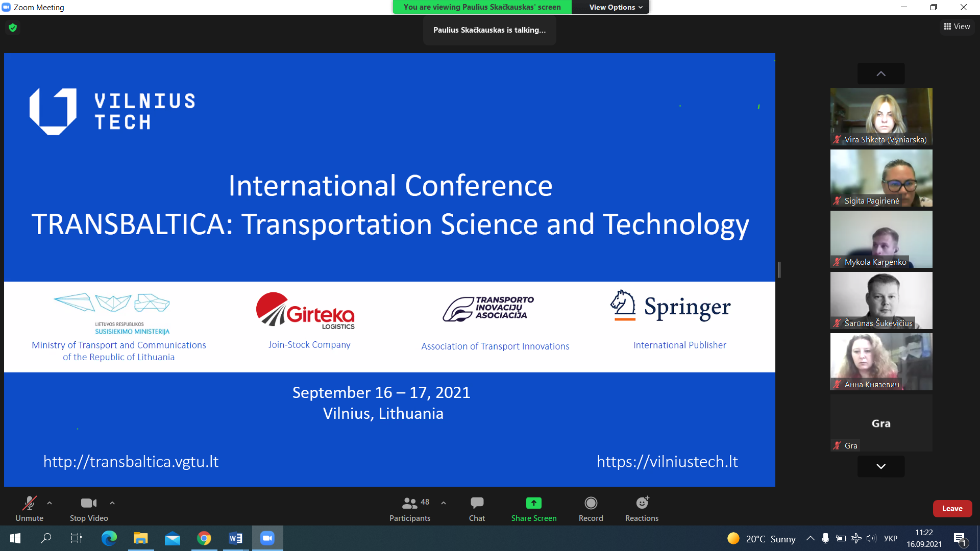This screenshot has height=551, width=980.
Task: Unmute the microphone
Action: coord(30,509)
